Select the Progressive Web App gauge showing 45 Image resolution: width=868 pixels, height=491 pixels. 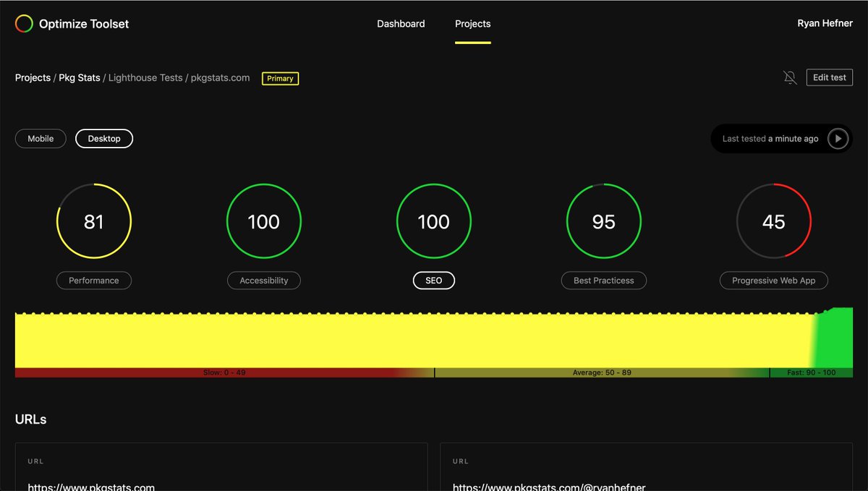pos(773,221)
